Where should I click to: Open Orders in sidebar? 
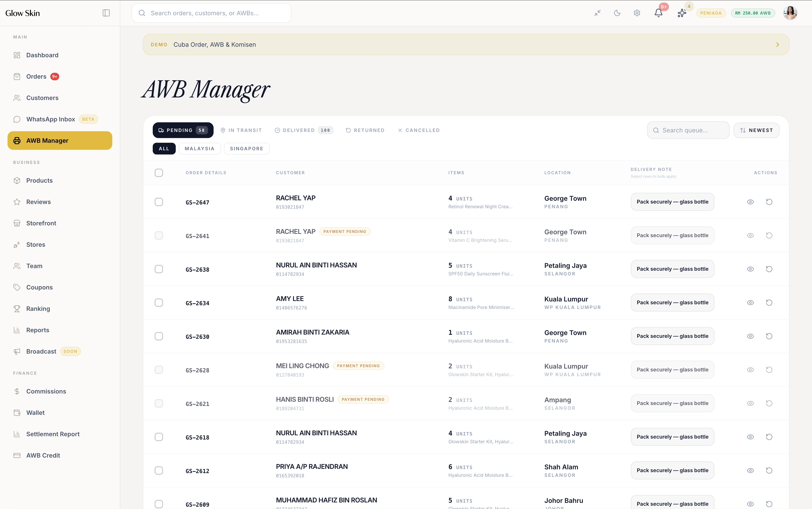pos(60,76)
